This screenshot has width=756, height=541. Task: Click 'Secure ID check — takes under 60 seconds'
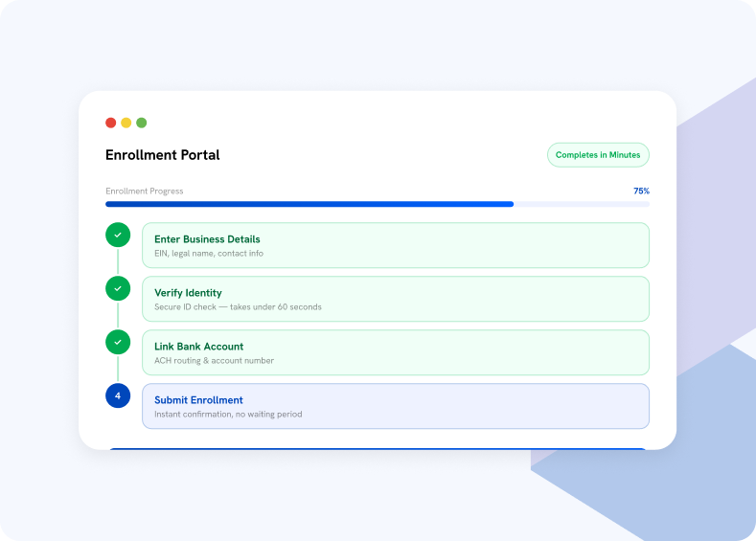[x=238, y=306]
